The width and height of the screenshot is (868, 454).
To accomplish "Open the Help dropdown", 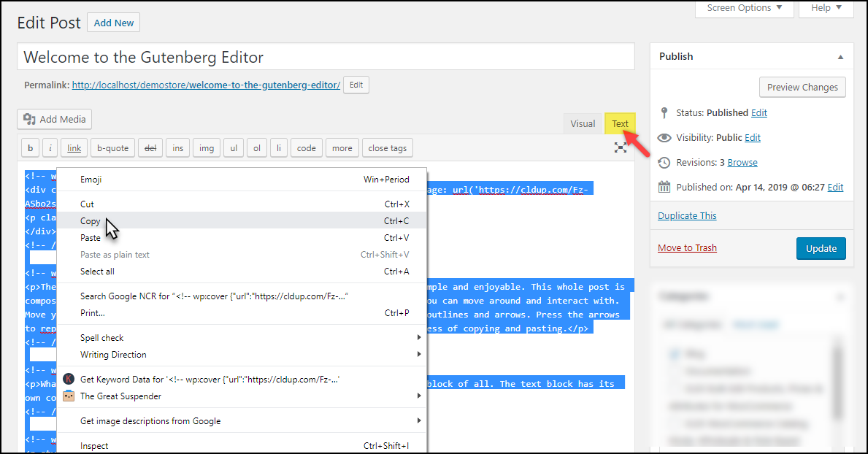I will click(826, 8).
